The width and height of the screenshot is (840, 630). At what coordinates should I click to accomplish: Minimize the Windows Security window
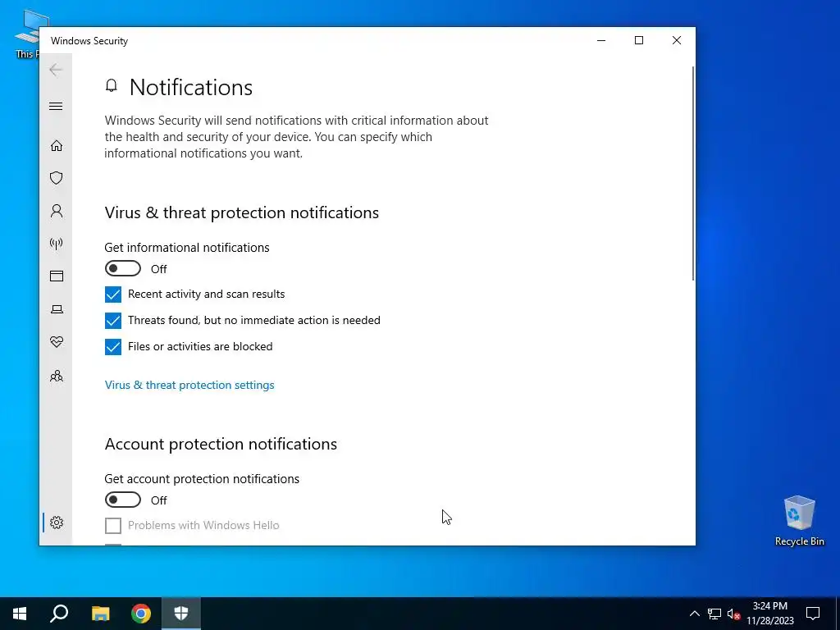click(601, 41)
